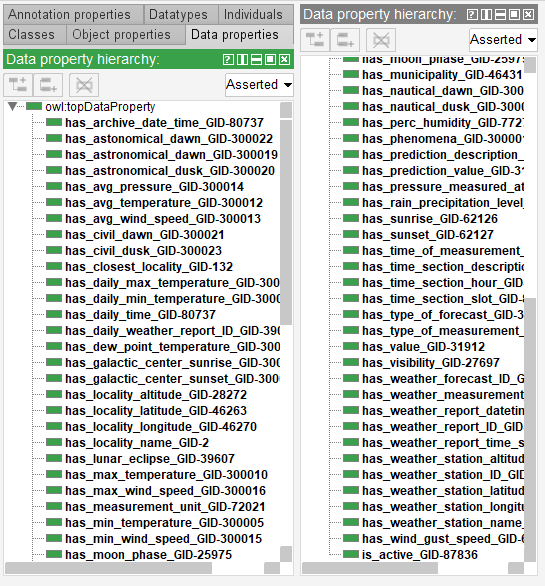Viewport: 545px width, 586px height.
Task: Select has_min_wind_speed_GID-300015
Action: coord(163,539)
